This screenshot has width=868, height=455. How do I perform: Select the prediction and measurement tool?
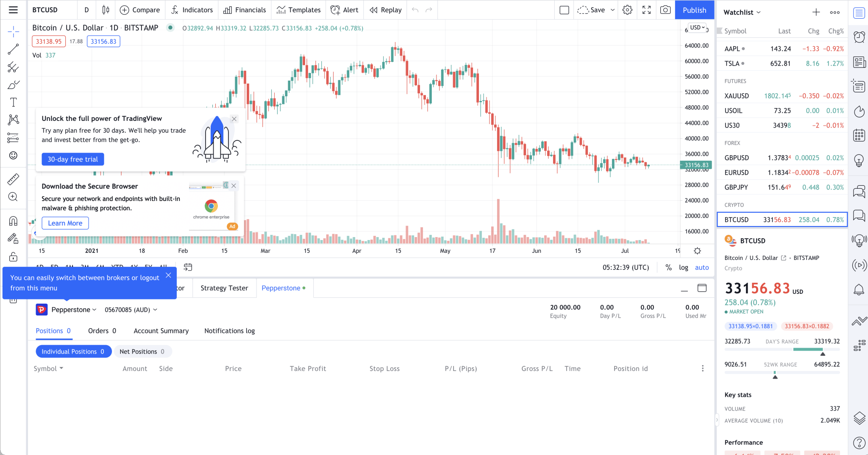(x=13, y=137)
